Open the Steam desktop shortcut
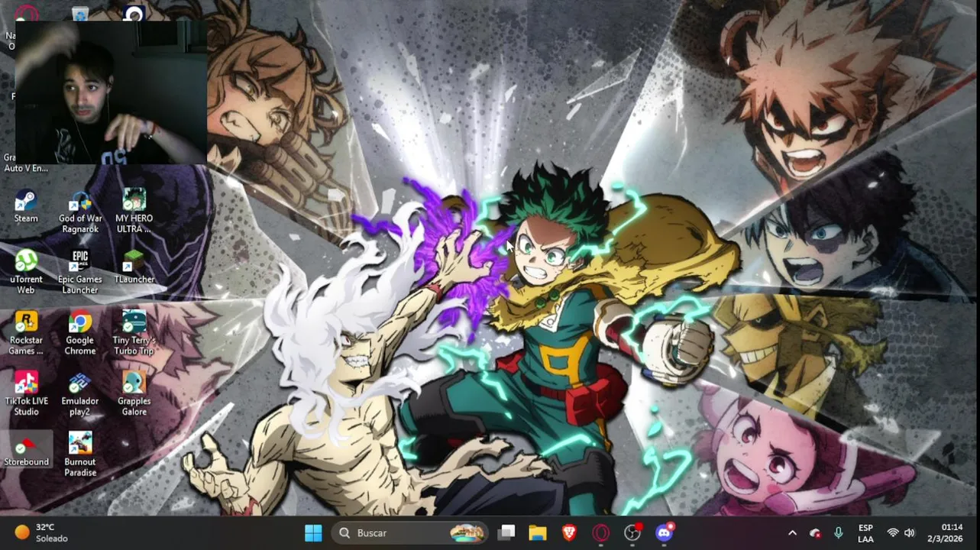Image resolution: width=980 pixels, height=550 pixels. pyautogui.click(x=26, y=206)
